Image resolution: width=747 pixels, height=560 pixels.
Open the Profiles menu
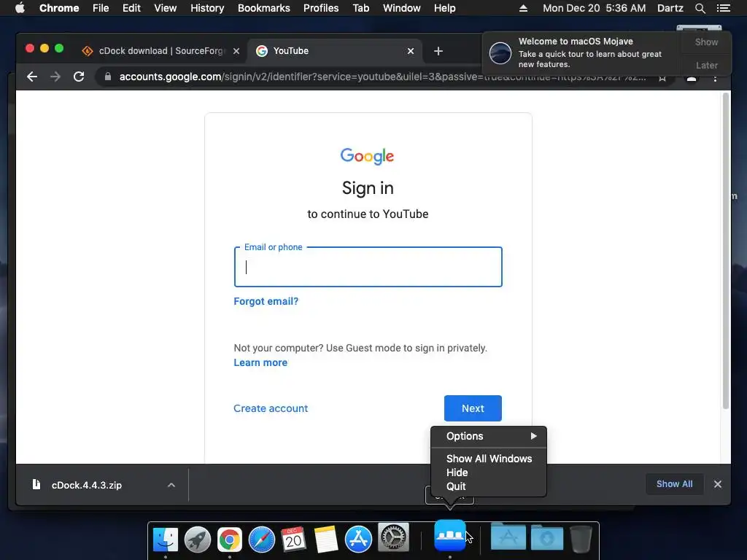coord(321,8)
